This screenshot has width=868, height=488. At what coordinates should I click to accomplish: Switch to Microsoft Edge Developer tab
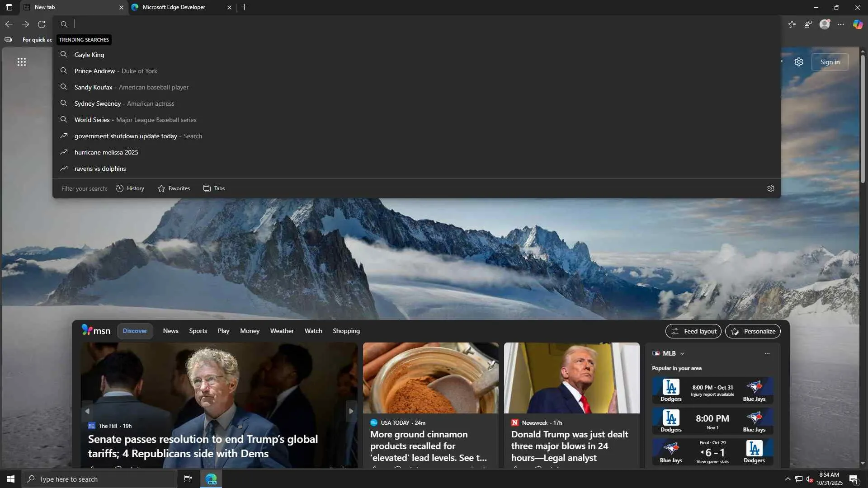(174, 7)
